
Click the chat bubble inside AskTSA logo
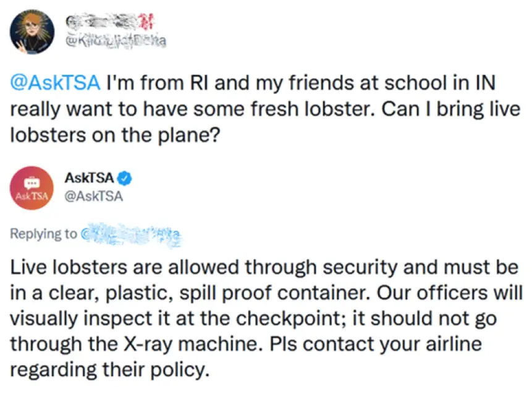pyautogui.click(x=32, y=183)
